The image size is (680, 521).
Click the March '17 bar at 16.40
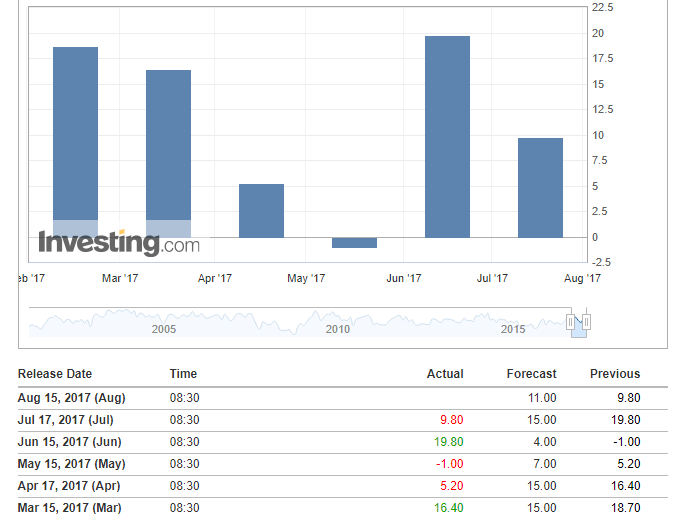[x=168, y=154]
